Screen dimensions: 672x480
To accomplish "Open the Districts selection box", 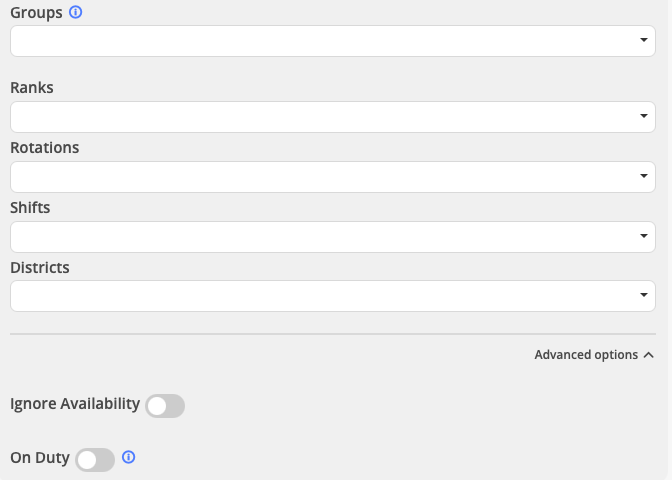I will 320,296.
